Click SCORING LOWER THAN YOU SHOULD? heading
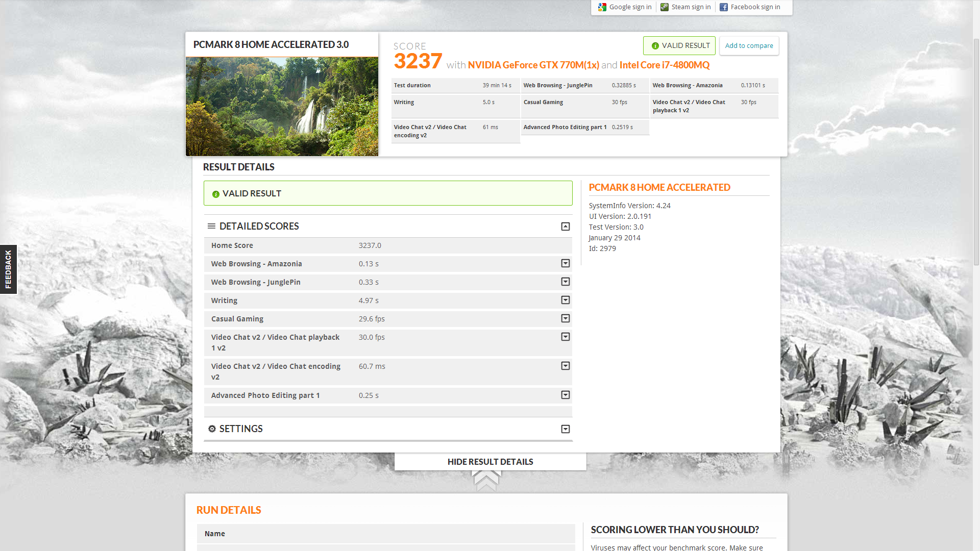 tap(675, 530)
